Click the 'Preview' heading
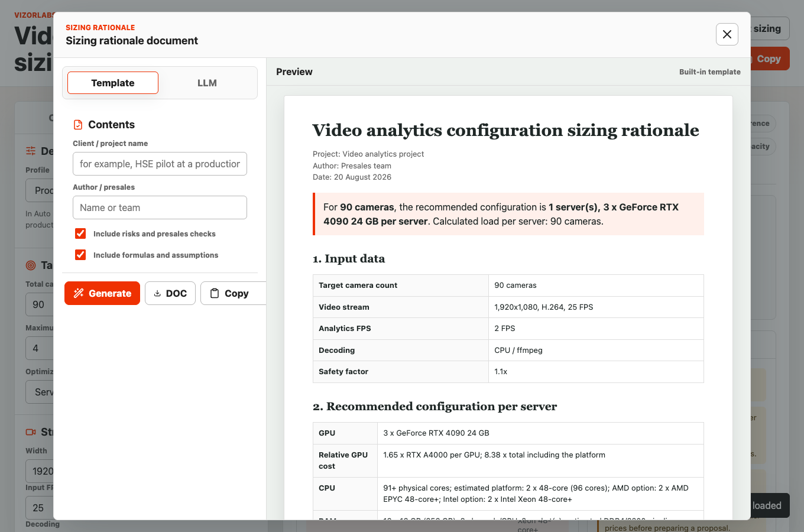This screenshot has height=532, width=804. pyautogui.click(x=294, y=72)
